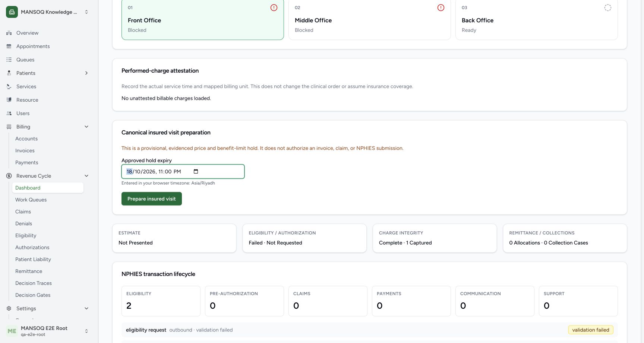644x343 pixels.
Task: Click the Appointments calendar icon
Action: pos(9,46)
